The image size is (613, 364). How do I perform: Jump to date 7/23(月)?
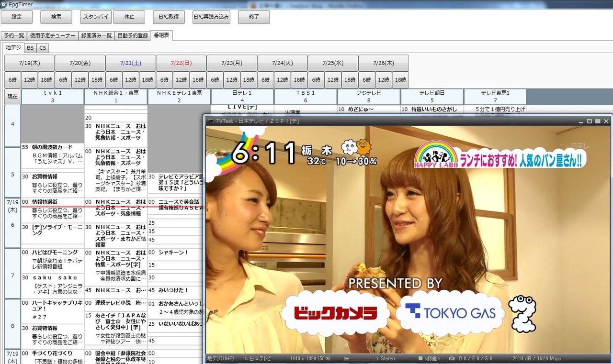click(x=232, y=63)
